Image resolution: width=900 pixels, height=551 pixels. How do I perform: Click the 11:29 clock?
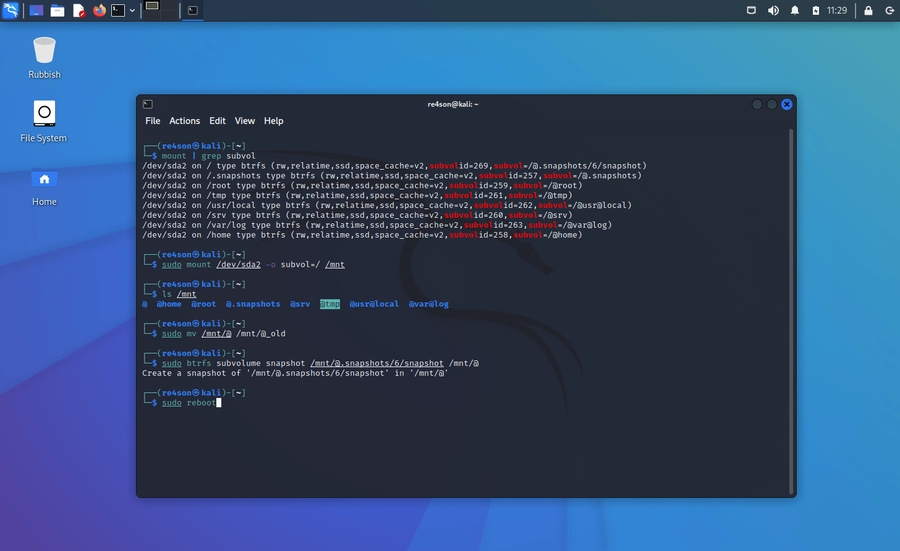click(837, 10)
